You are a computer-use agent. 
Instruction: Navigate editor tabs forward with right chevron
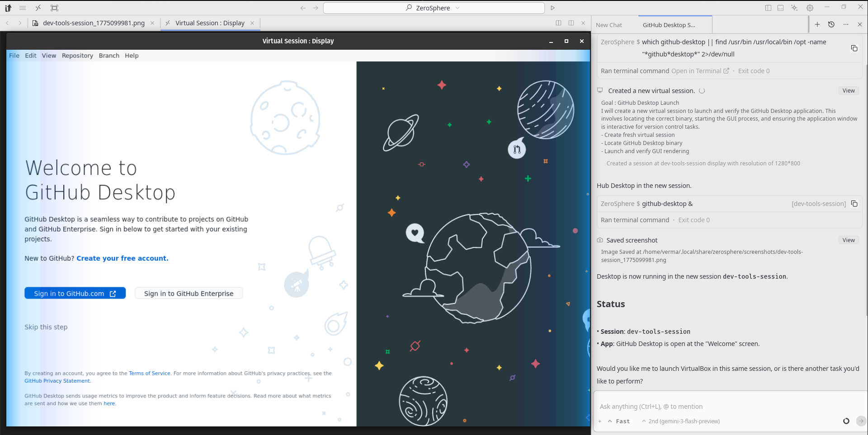tap(19, 23)
